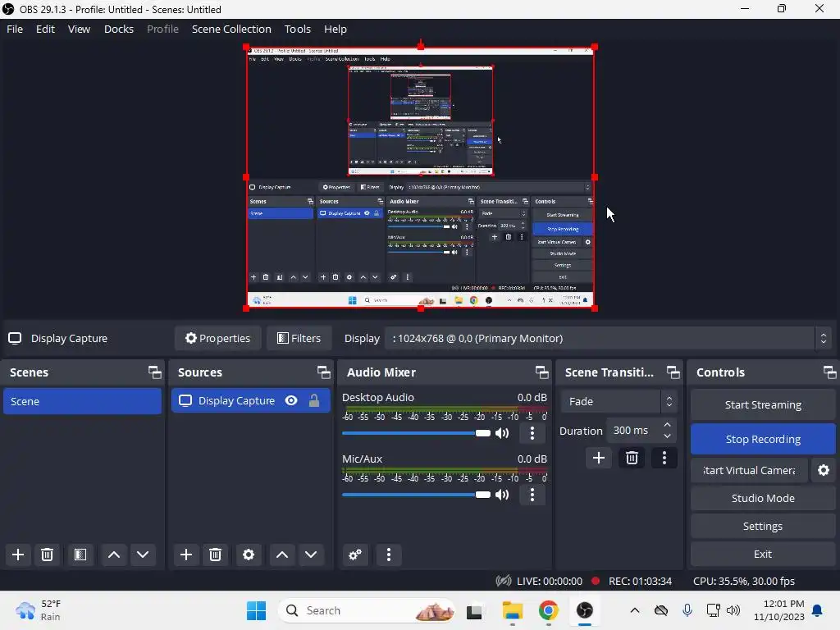Open Filters for Display Capture

[299, 338]
